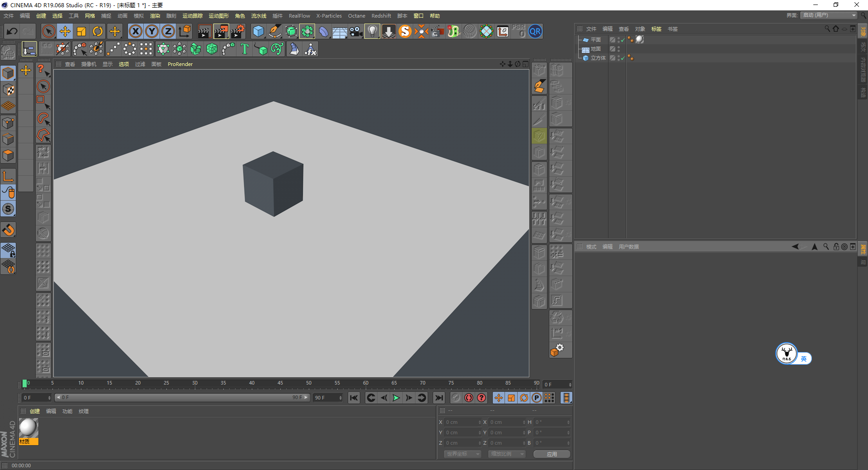
Task: Jump to end of animation
Action: [x=439, y=398]
